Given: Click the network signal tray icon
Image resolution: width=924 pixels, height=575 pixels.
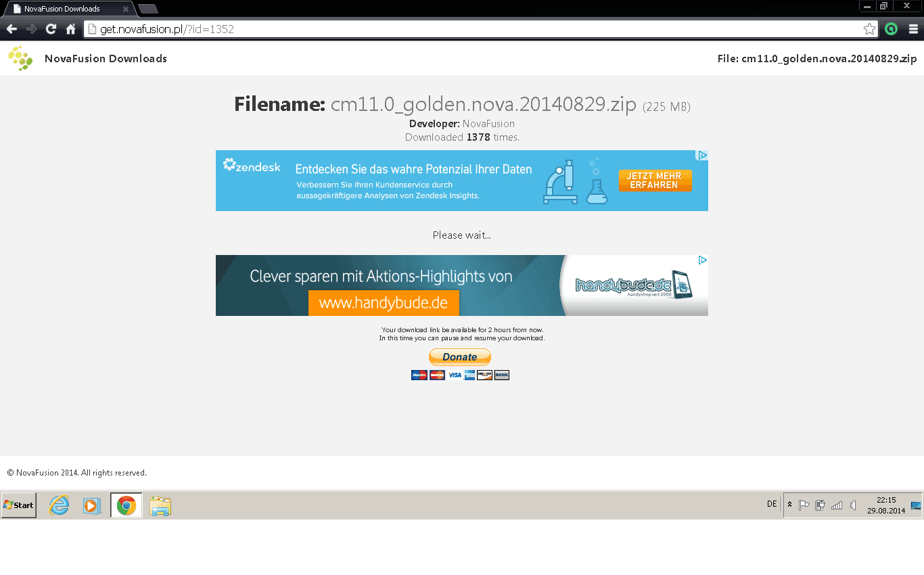Looking at the screenshot, I should tap(837, 505).
